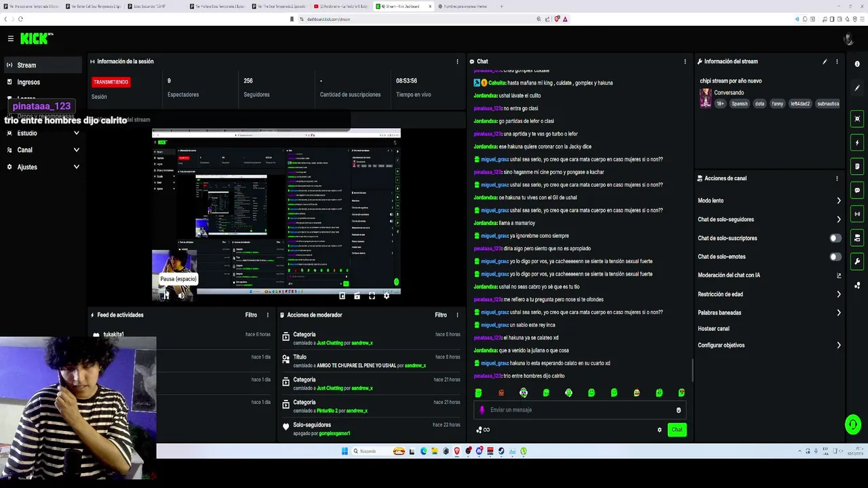This screenshot has width=868, height=488.
Task: Toggle theater mode on the stream preview
Action: (357, 296)
